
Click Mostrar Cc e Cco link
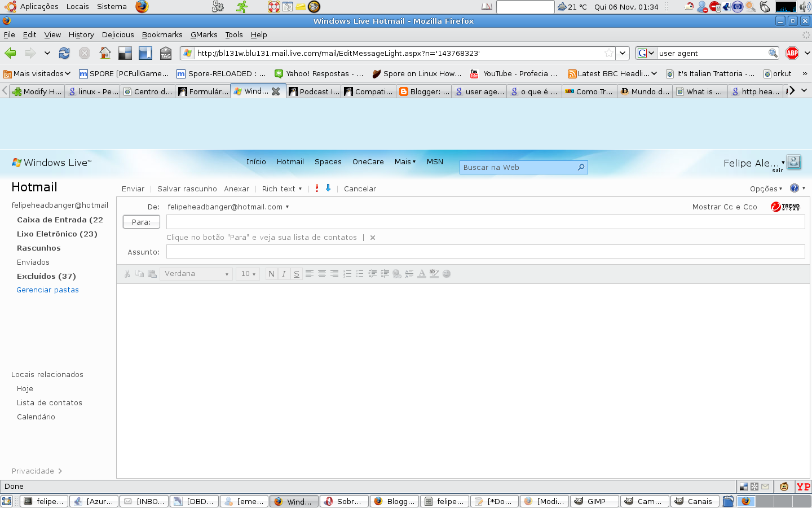pos(725,207)
